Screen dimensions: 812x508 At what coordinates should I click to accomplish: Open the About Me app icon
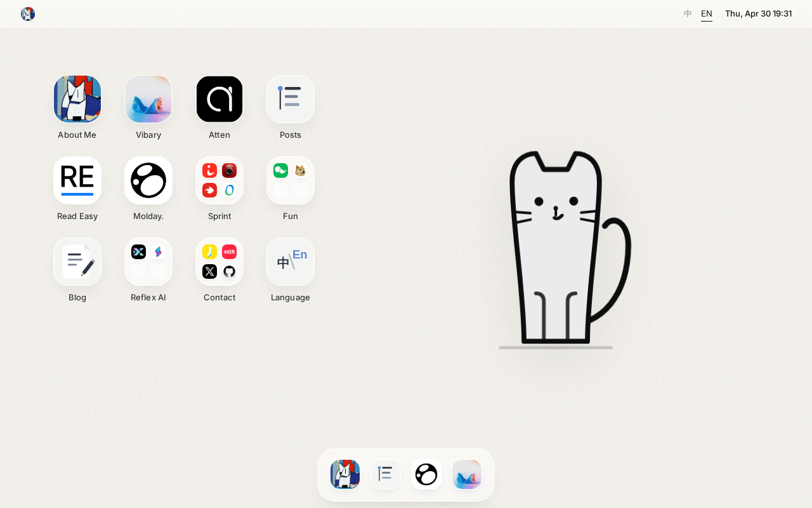77,99
